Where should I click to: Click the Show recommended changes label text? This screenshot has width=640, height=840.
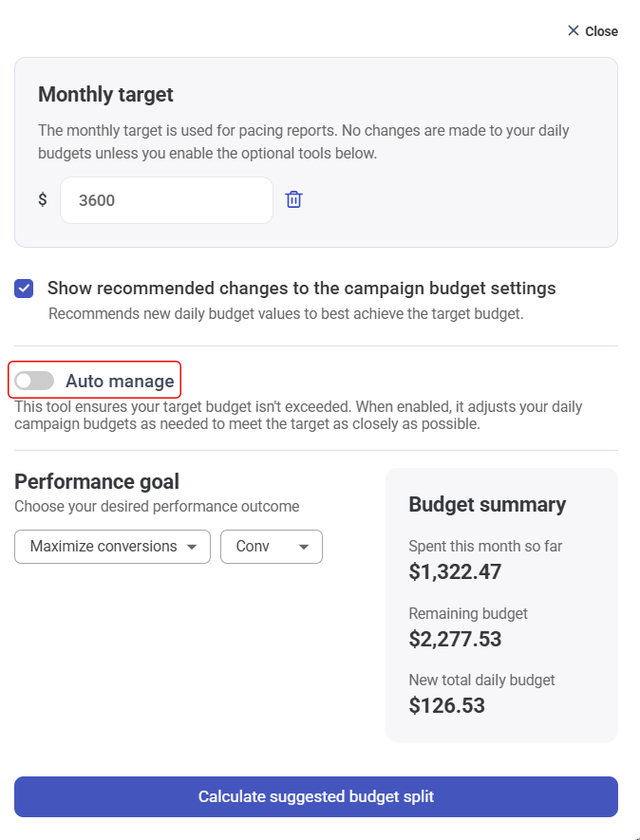click(x=301, y=289)
